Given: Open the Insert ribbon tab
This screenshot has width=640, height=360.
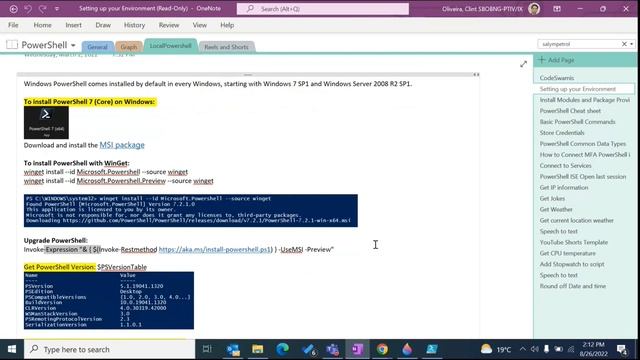Looking at the screenshot, I should (x=73, y=25).
